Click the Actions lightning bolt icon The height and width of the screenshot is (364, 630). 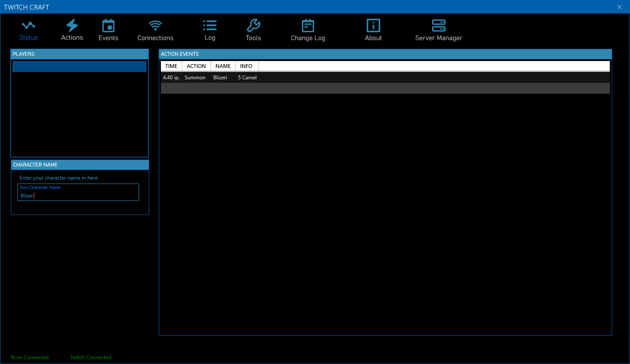pos(72,25)
